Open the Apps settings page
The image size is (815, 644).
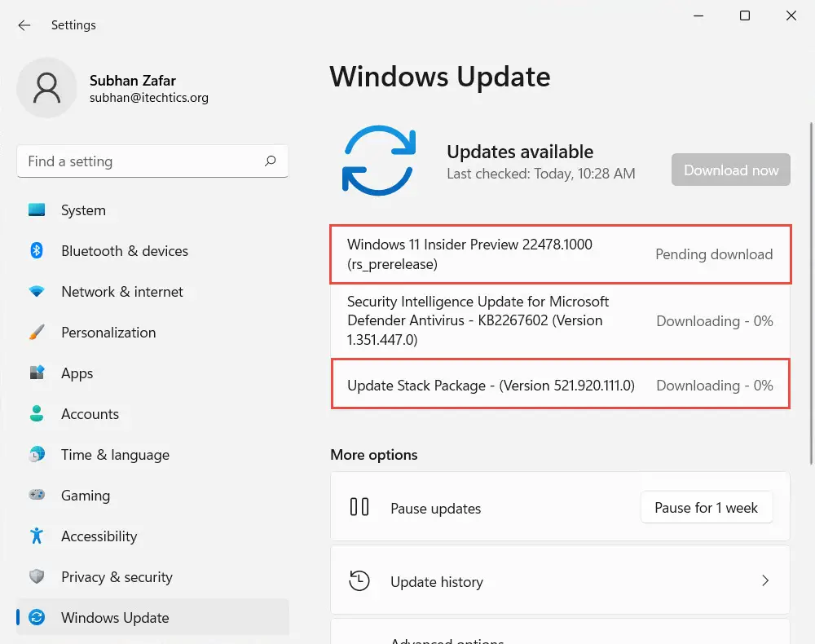(152, 373)
